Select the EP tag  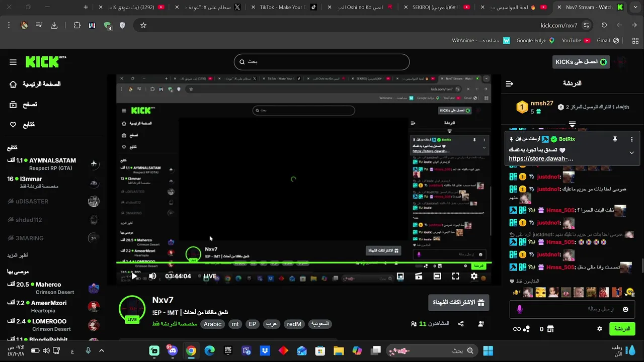[253, 324]
